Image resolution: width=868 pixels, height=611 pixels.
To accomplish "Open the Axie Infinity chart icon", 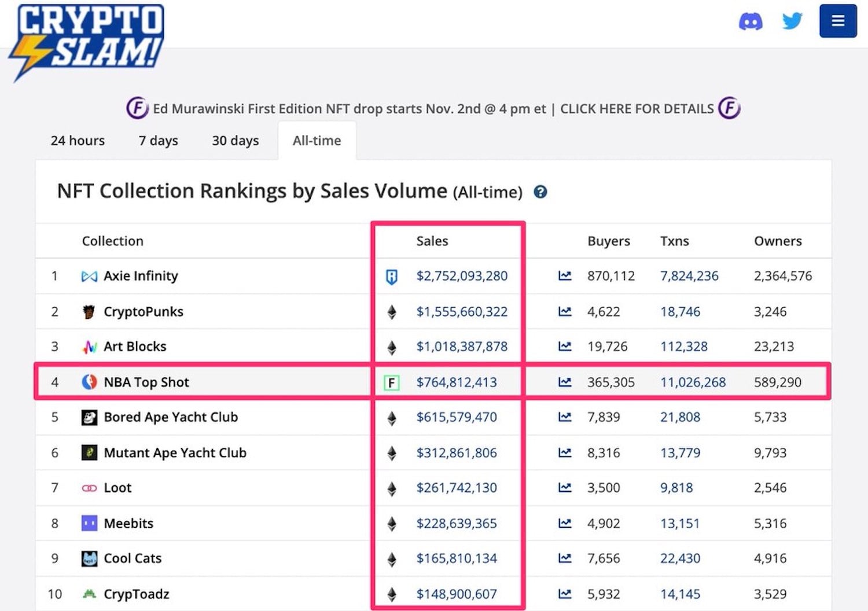I will pyautogui.click(x=565, y=276).
